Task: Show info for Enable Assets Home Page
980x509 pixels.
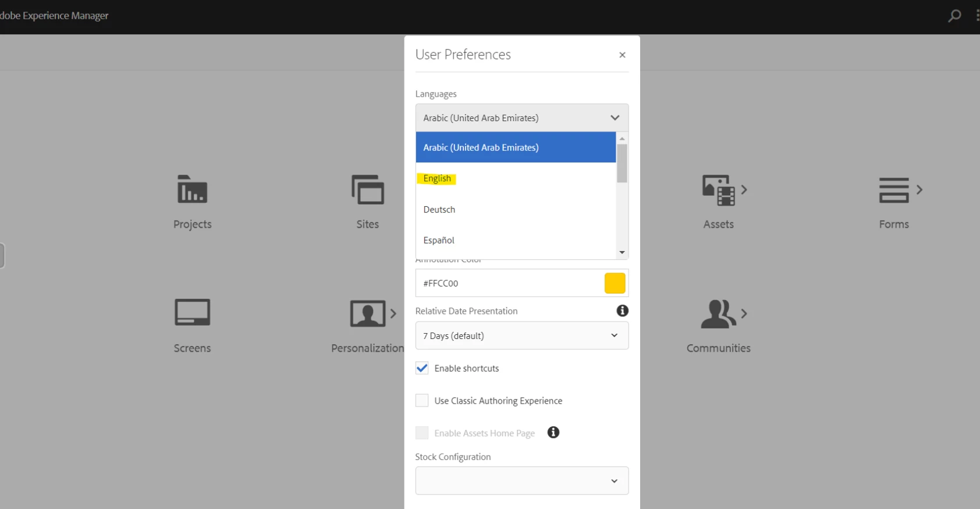Action: [553, 432]
